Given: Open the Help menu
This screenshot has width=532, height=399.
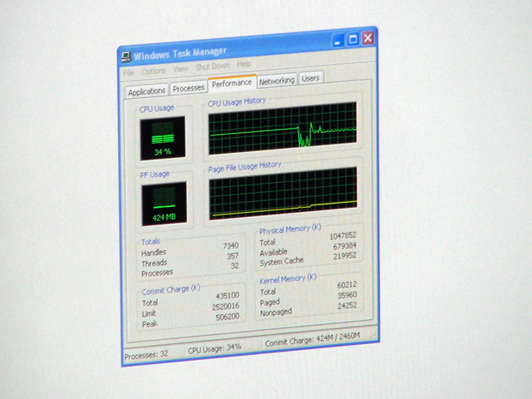Looking at the screenshot, I should coord(244,64).
